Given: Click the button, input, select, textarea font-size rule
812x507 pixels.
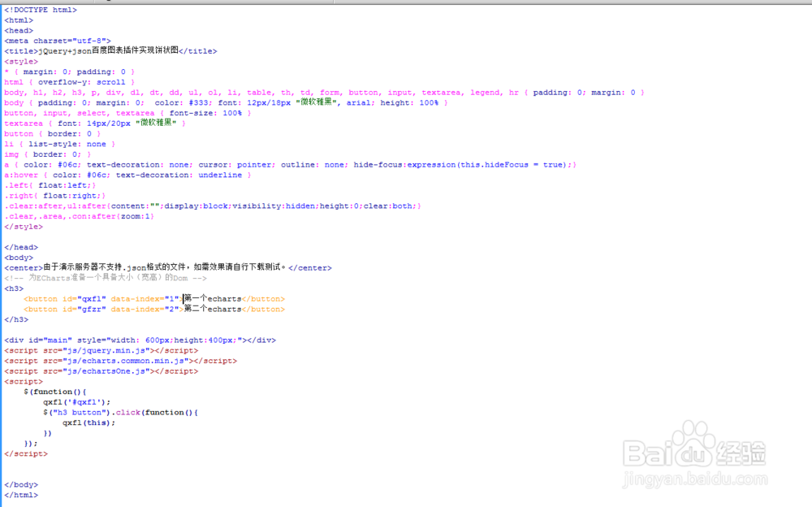Looking at the screenshot, I should (128, 113).
